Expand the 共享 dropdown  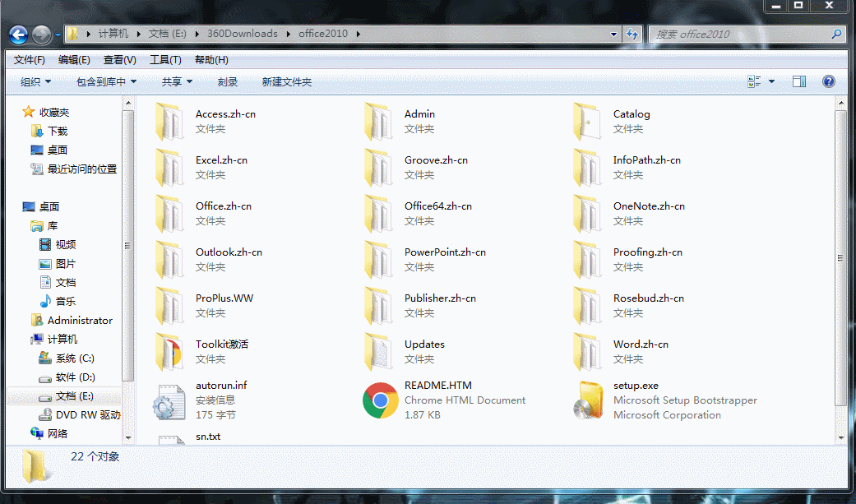(x=177, y=82)
